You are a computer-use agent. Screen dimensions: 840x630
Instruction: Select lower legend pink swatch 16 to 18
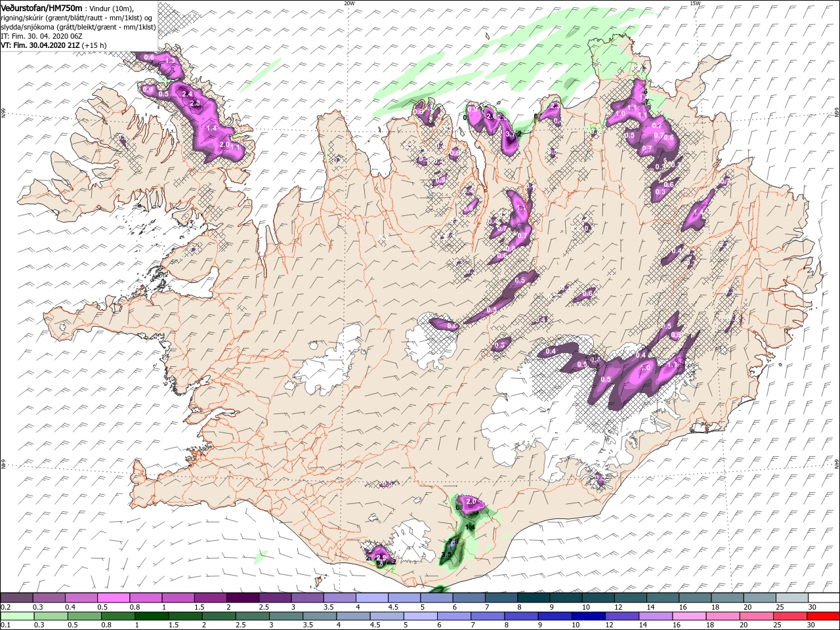click(689, 616)
